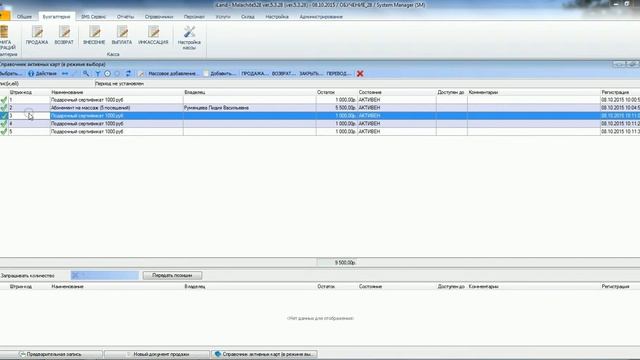
Task: Switch to the Бухгалтерия ribbon tab
Action: (x=56, y=17)
